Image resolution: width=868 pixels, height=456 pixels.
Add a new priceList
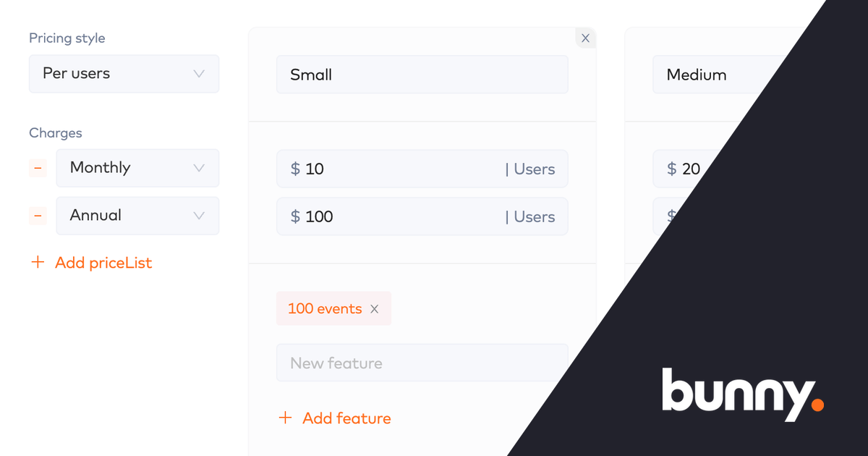(x=103, y=262)
